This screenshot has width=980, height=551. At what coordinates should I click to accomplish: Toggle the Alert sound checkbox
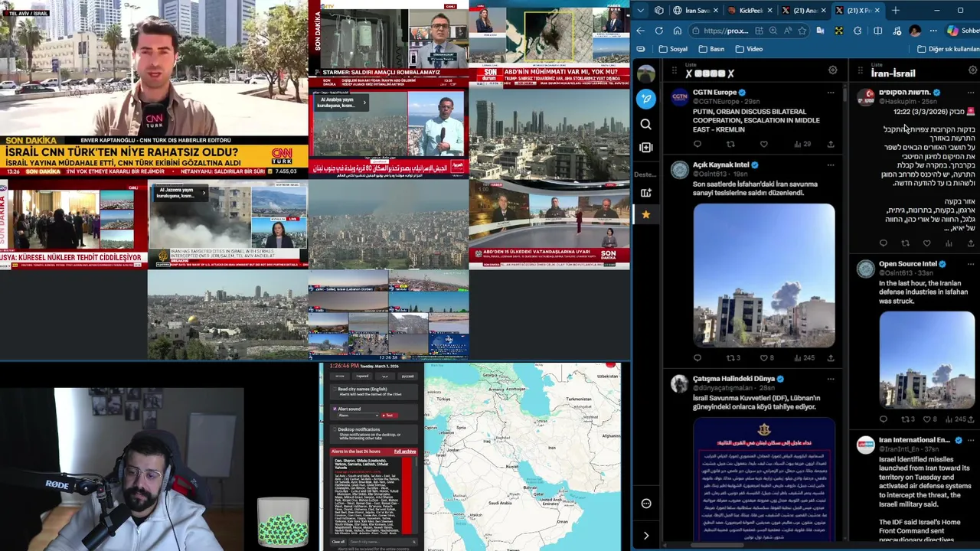tap(334, 409)
